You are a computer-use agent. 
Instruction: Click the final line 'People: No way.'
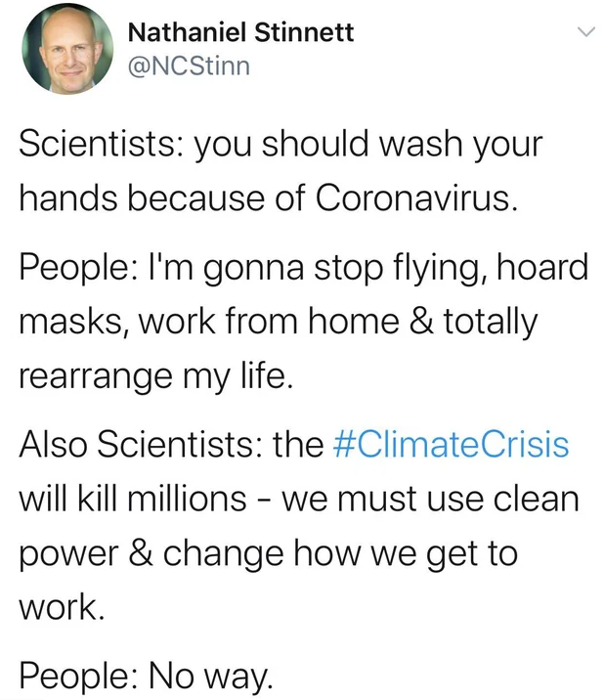point(145,677)
